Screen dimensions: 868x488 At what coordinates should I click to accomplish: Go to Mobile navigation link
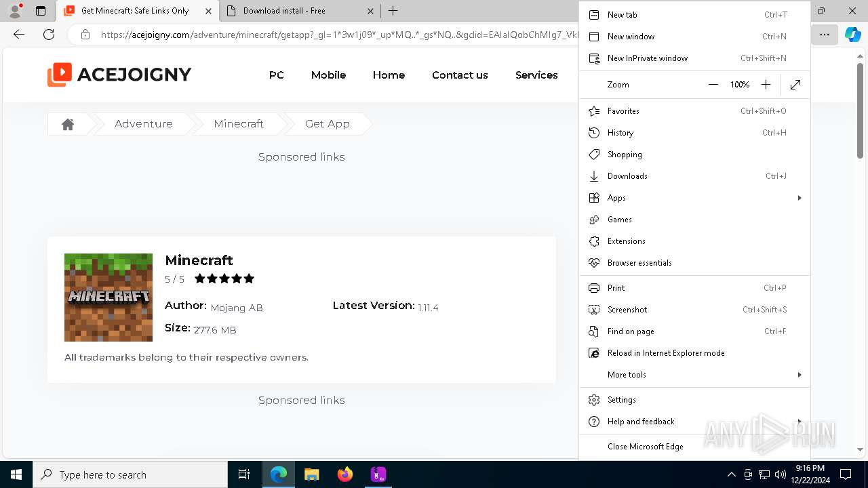click(328, 75)
